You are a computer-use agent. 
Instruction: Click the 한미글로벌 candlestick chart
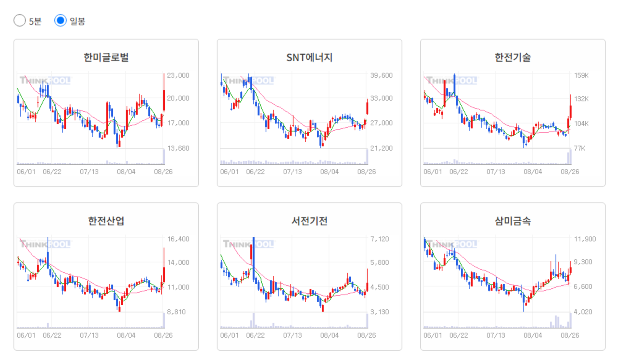pyautogui.click(x=91, y=110)
